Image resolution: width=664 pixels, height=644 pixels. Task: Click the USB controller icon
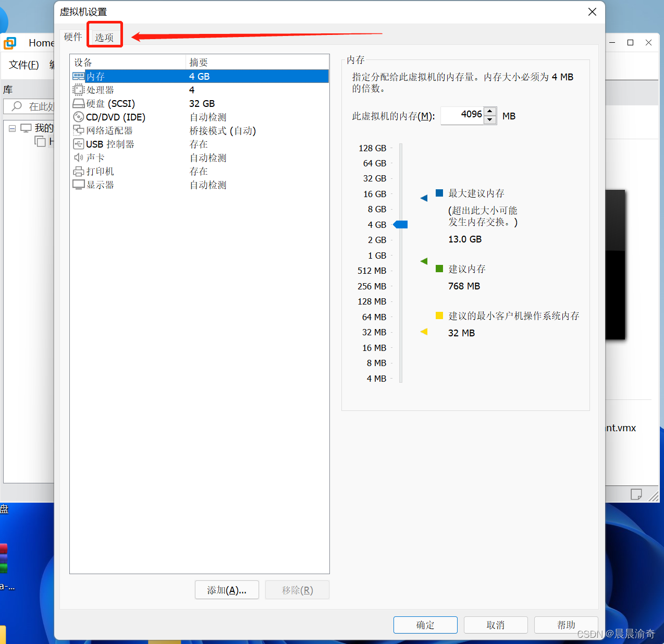tap(79, 144)
